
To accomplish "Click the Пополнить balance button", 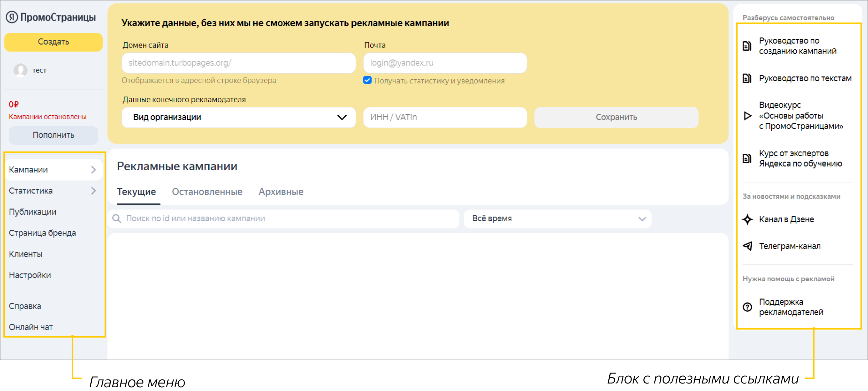I will click(x=53, y=135).
